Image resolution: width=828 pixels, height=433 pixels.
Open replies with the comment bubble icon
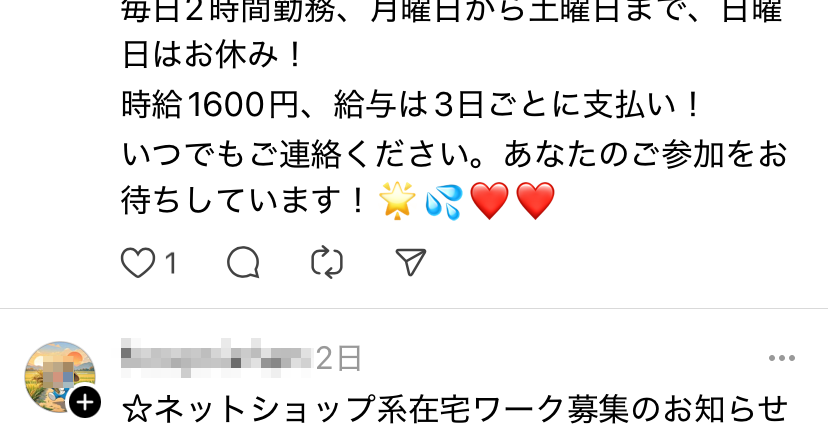[243, 262]
